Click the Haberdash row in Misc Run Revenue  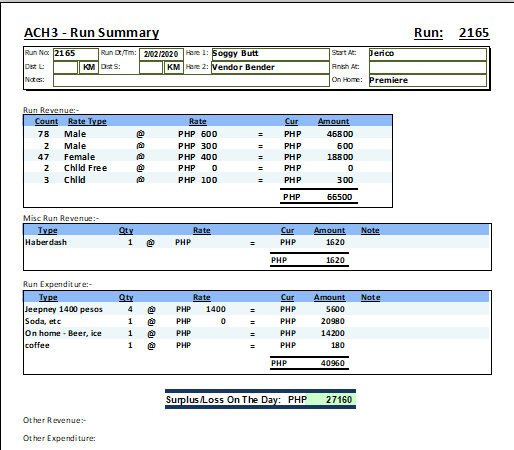[x=256, y=242]
